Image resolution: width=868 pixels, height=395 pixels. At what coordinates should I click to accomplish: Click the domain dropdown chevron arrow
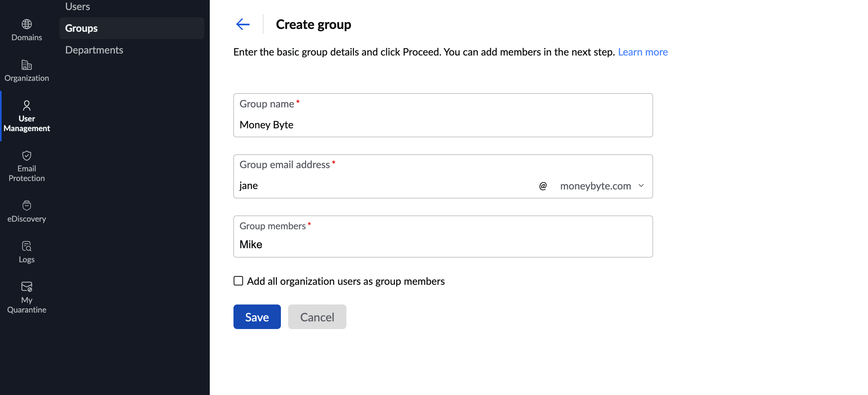[641, 186]
